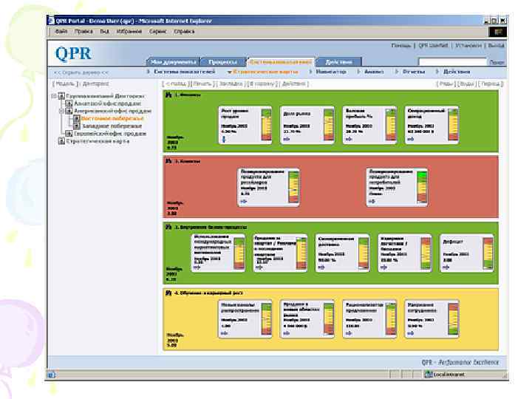Image resolution: width=532 pixels, height=399 pixels.
Task: Hide the tree via Скрыть дерево link
Action: pos(81,72)
